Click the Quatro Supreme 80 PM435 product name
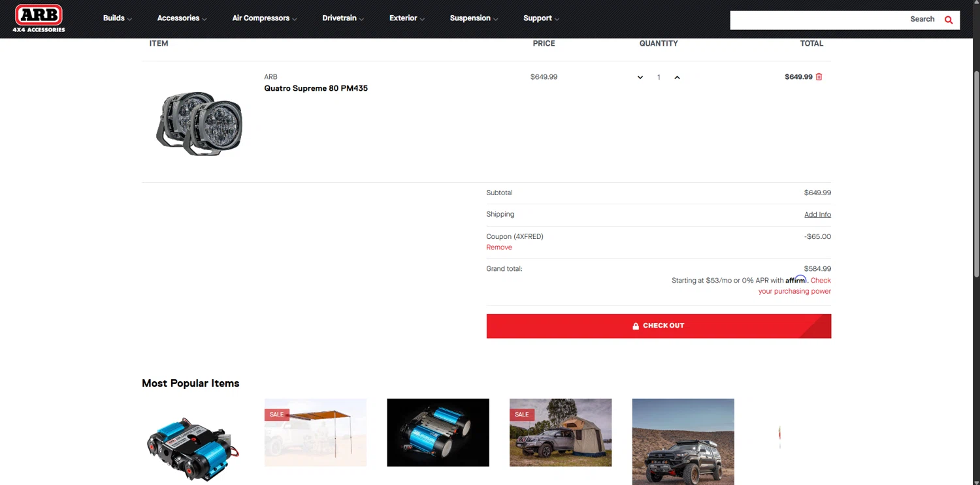This screenshot has height=485, width=980. tap(316, 88)
